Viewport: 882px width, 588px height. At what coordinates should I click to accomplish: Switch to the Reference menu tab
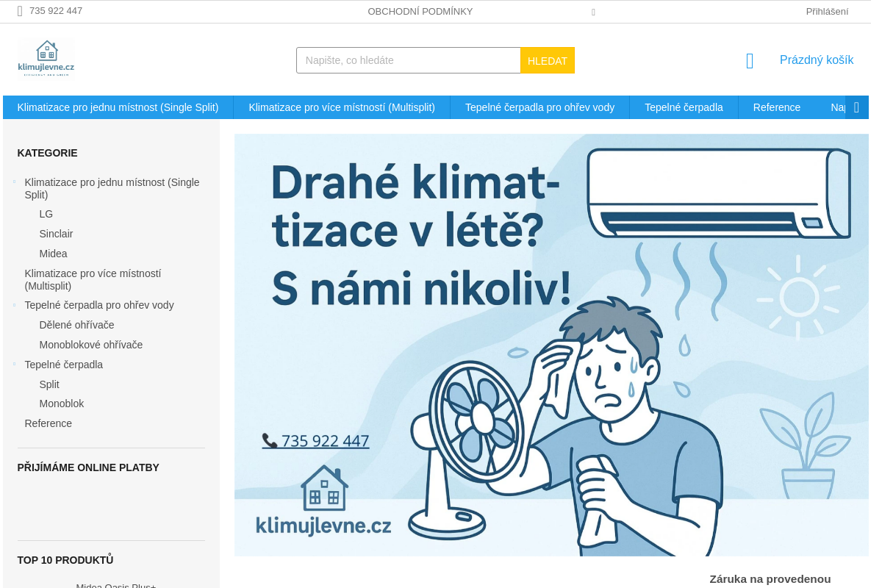[x=776, y=107]
